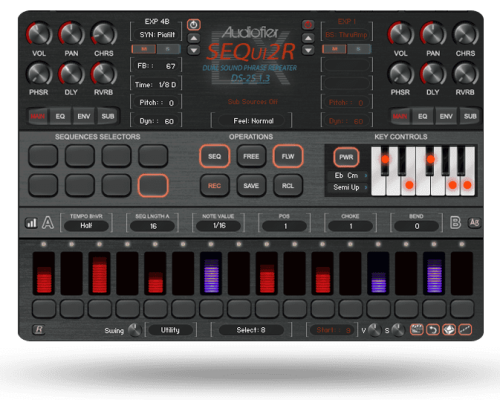Click Select: 8 field
Screen dimensions: 500x400
251,330
